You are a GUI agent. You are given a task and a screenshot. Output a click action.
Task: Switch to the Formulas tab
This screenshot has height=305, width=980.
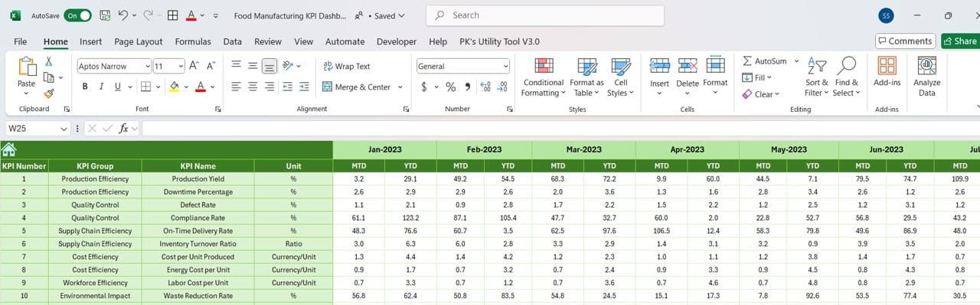click(193, 41)
